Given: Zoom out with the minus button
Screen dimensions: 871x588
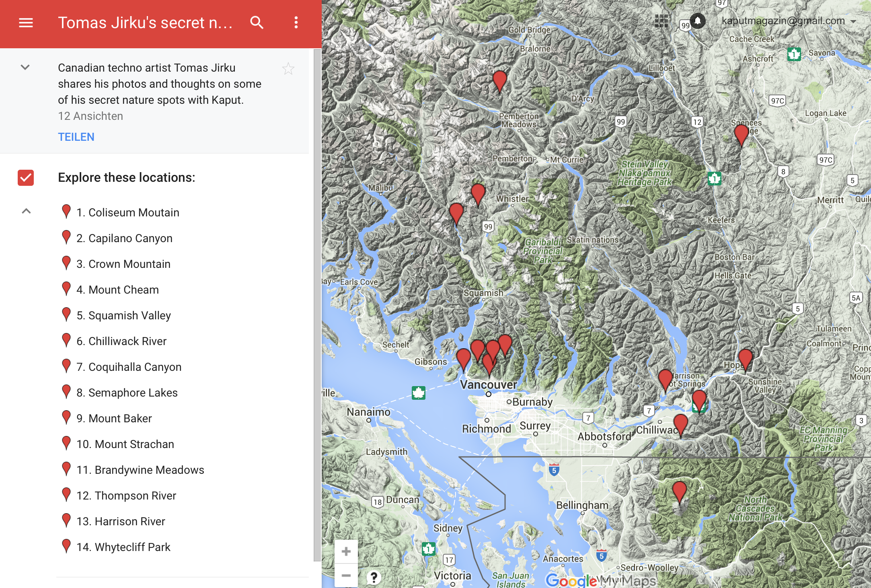Looking at the screenshot, I should (x=346, y=575).
